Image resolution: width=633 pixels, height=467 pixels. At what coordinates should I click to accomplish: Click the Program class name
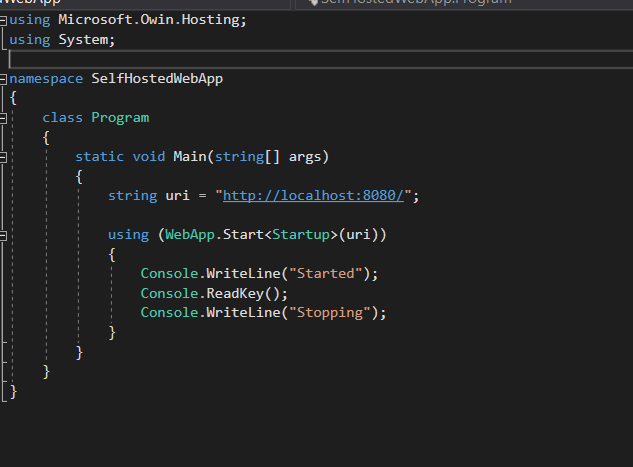click(120, 118)
